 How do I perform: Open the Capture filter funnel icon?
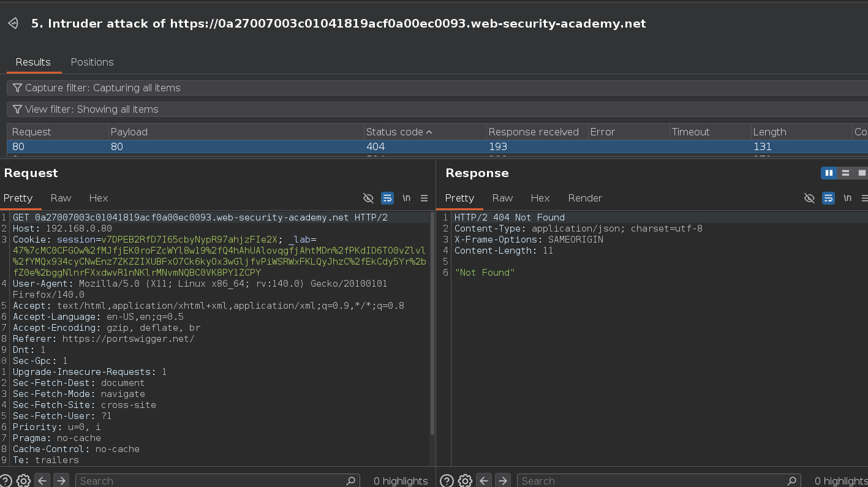[17, 88]
